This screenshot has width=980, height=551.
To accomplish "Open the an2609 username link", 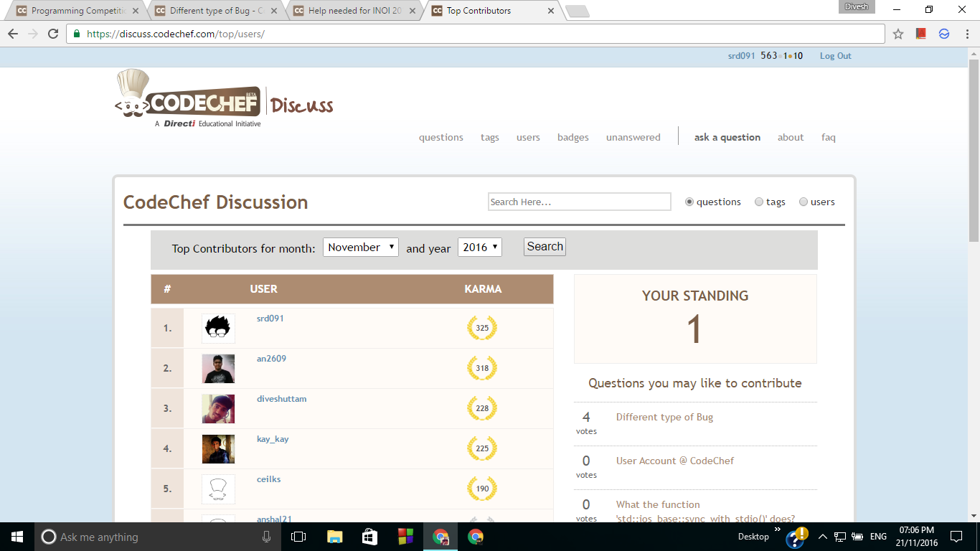I will (x=271, y=359).
